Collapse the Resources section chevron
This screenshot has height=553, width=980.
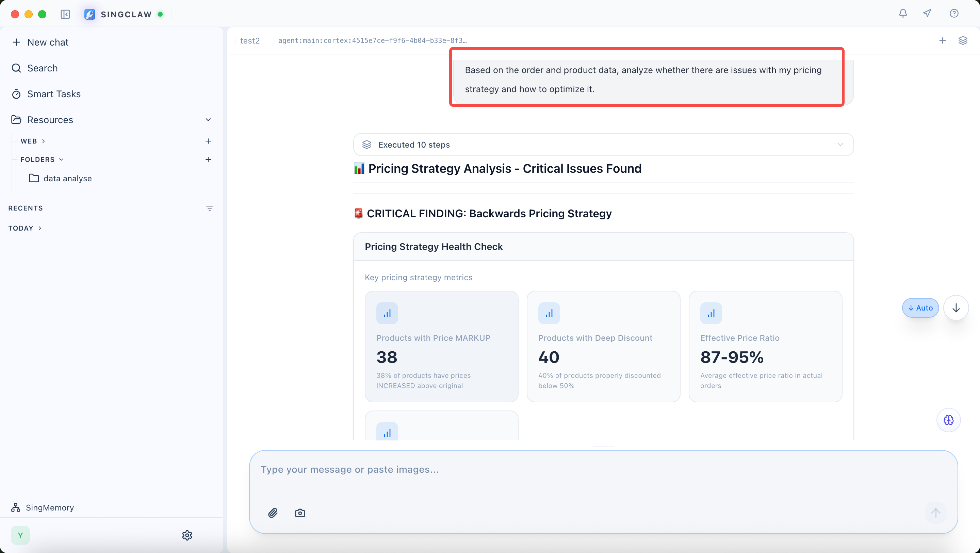[x=208, y=120]
